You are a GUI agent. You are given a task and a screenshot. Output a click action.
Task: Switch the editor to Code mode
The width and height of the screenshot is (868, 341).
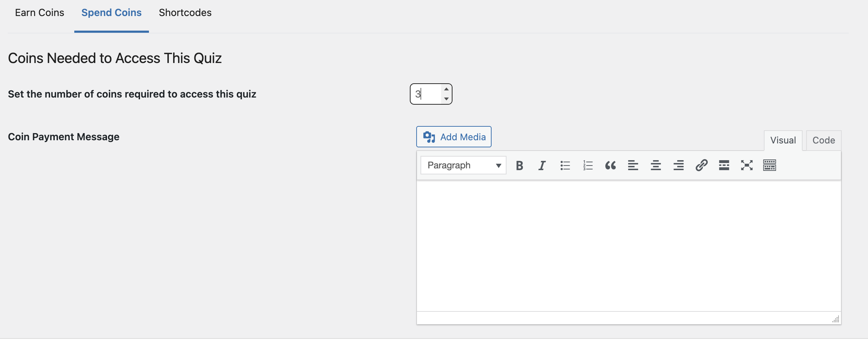[824, 140]
